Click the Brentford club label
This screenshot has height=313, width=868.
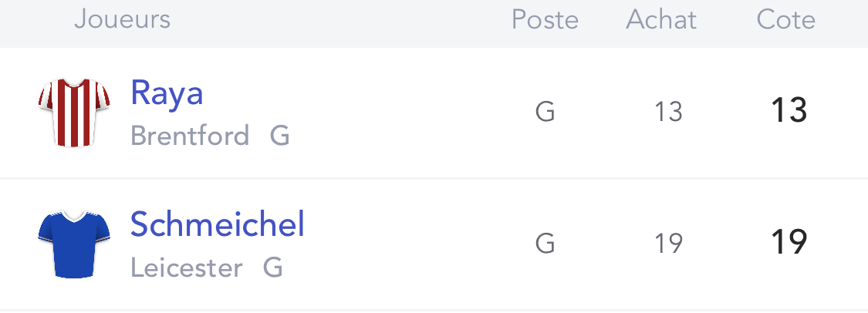(190, 136)
